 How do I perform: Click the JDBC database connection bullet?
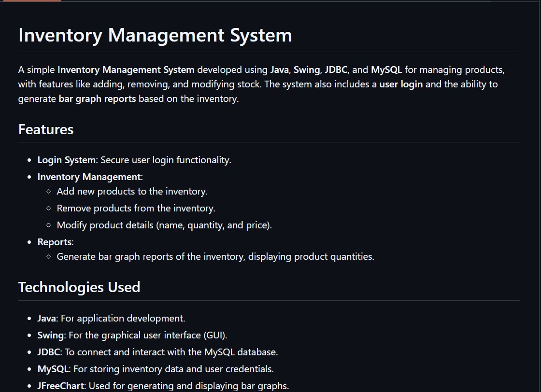click(x=157, y=352)
